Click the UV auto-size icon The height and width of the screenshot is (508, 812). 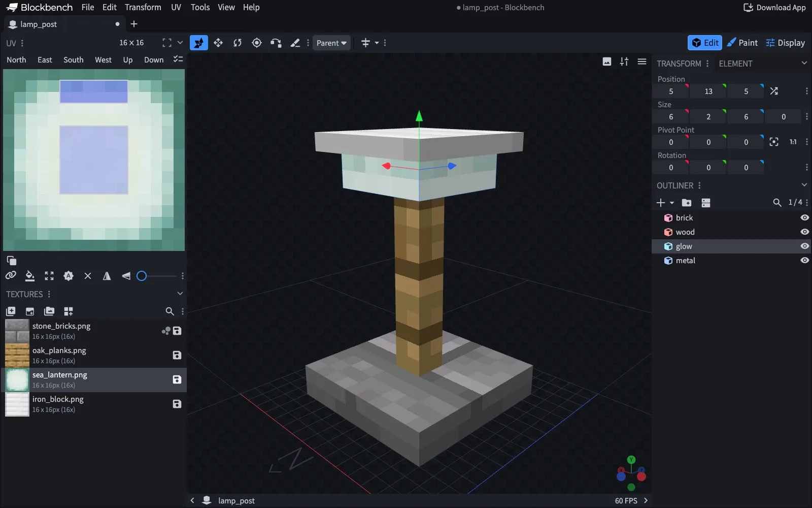click(x=69, y=276)
